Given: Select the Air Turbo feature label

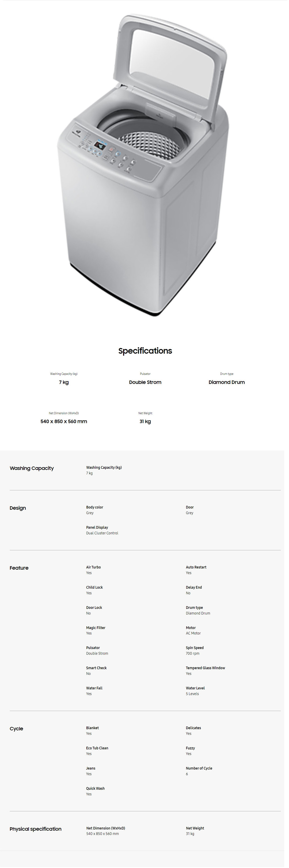Looking at the screenshot, I should click(x=93, y=567).
